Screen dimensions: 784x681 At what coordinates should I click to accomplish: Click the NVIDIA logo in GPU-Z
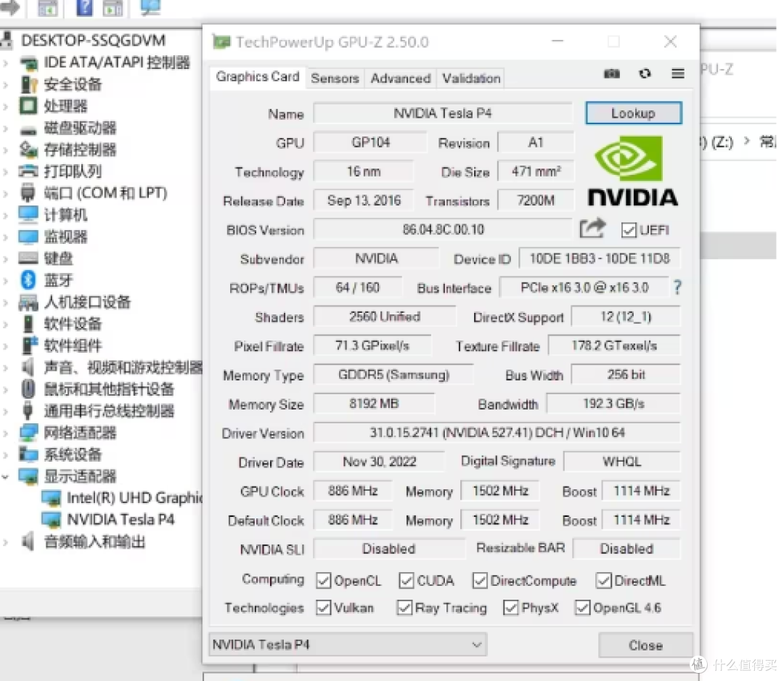pyautogui.click(x=632, y=171)
